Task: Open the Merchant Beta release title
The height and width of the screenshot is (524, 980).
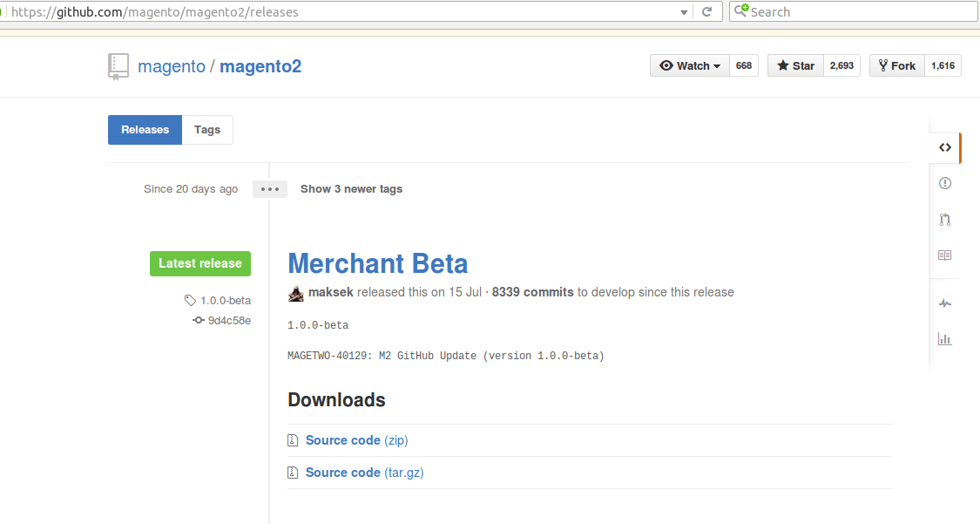Action: click(x=377, y=263)
